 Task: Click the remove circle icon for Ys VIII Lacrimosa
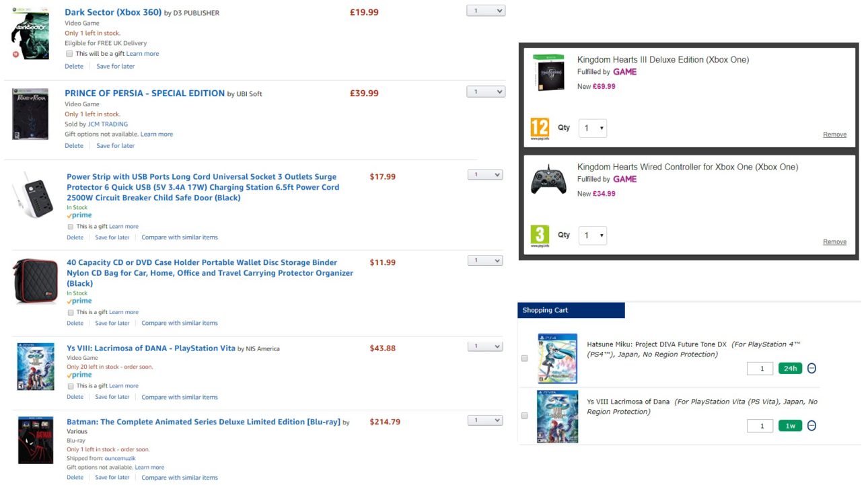[x=811, y=426]
